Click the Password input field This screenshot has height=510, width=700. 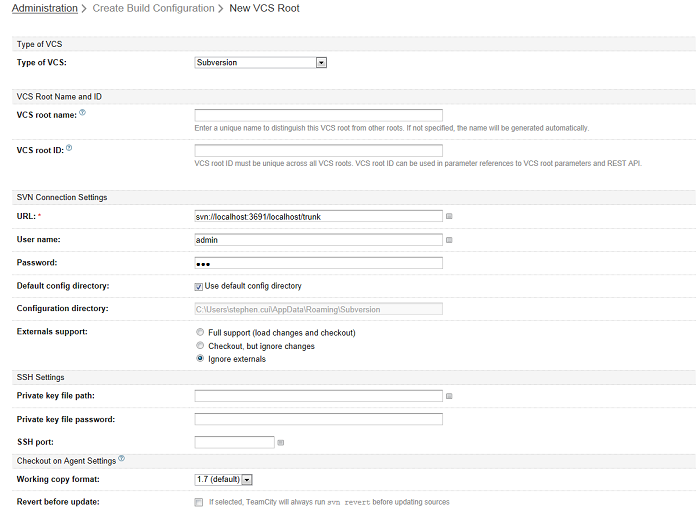coord(318,263)
